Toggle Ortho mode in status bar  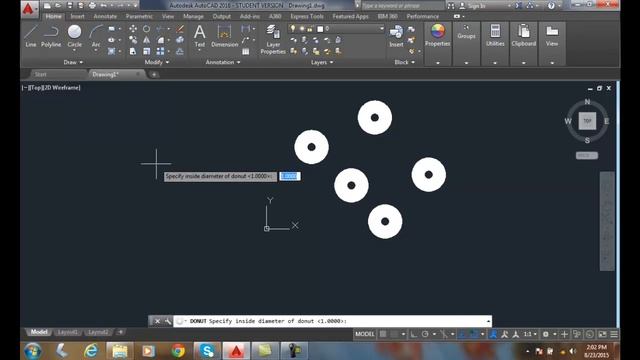(413, 334)
